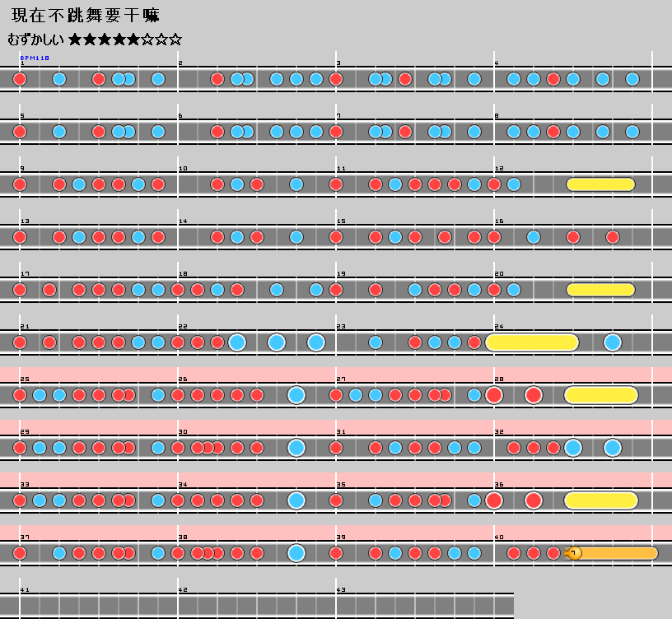The image size is (672, 619).
Task: Select the big blue note after measure 24's drumroll
Action: pos(612,342)
